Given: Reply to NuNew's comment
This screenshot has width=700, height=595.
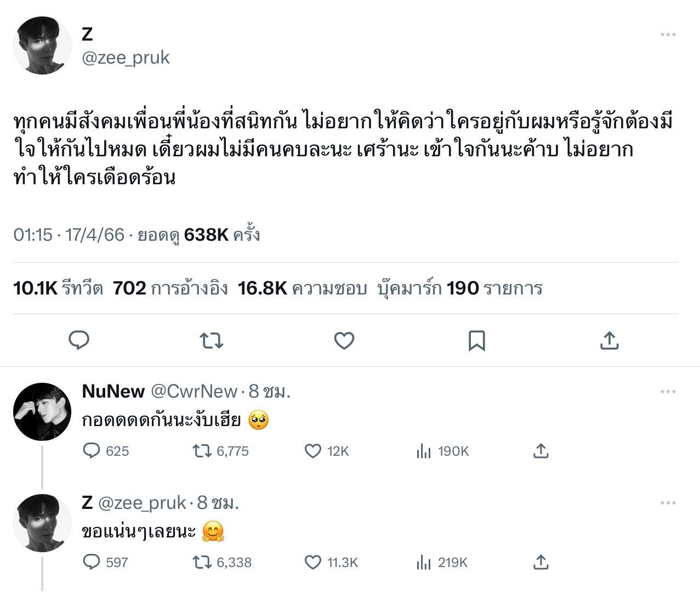Looking at the screenshot, I should 91,451.
